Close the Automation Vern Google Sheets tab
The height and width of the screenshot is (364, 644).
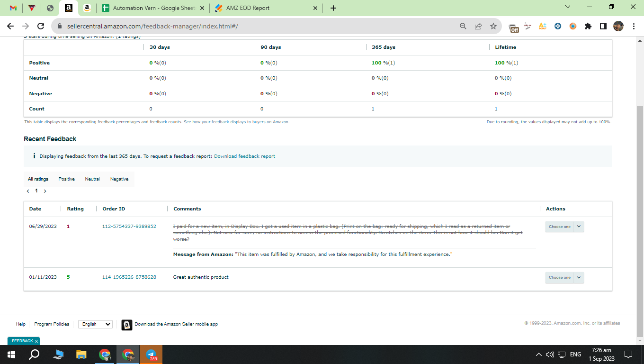202,8
